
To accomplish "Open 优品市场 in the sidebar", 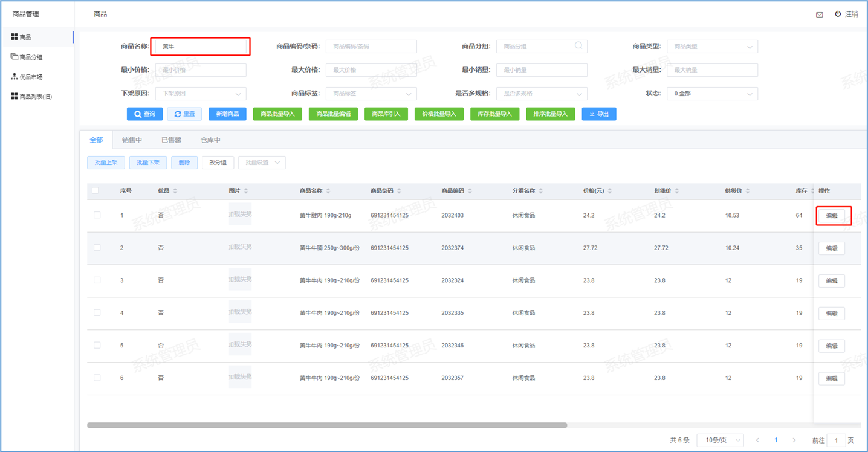I will coord(30,77).
